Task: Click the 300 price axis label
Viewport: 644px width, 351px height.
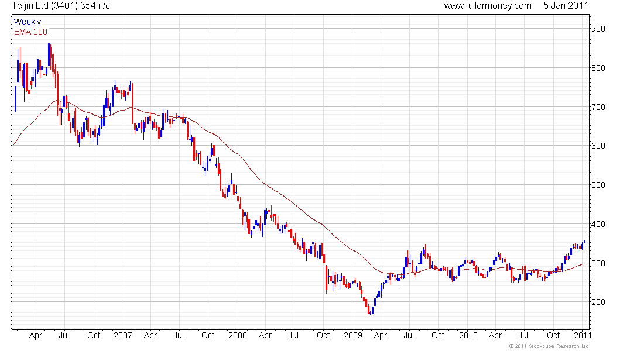Action: [x=598, y=263]
